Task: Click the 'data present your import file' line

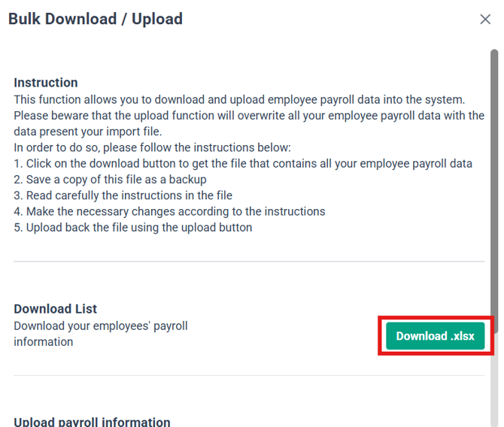Action: 86,132
